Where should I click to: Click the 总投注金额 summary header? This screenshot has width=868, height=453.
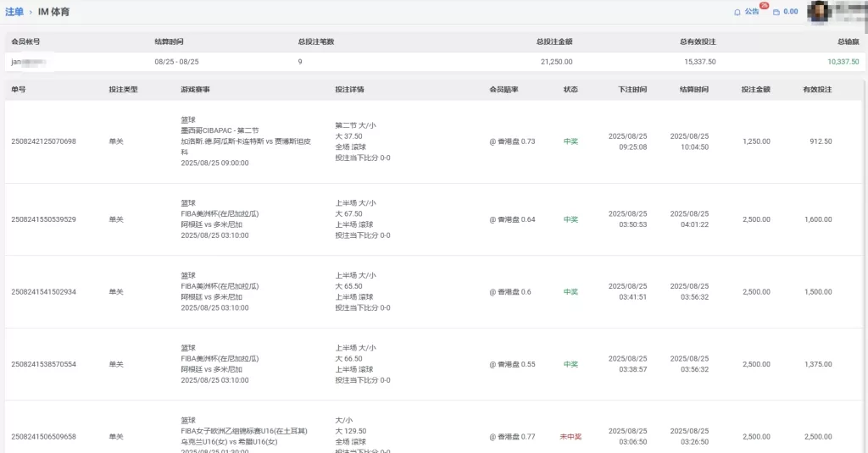tap(554, 41)
